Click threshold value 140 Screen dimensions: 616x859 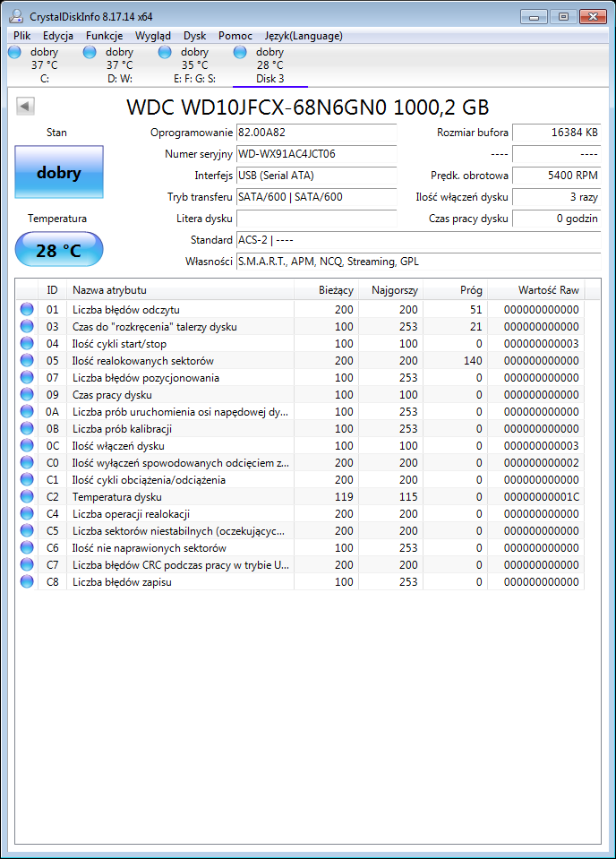coord(473,360)
